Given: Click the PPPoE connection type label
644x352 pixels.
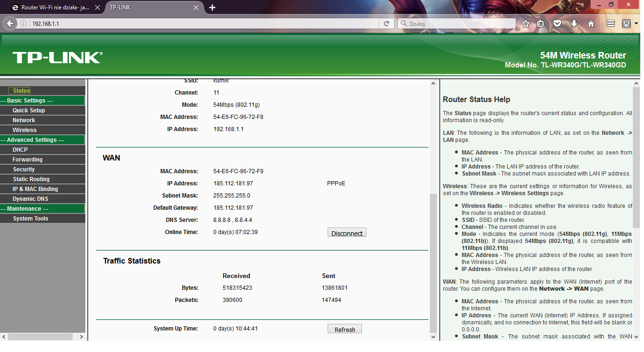Looking at the screenshot, I should click(x=336, y=183).
